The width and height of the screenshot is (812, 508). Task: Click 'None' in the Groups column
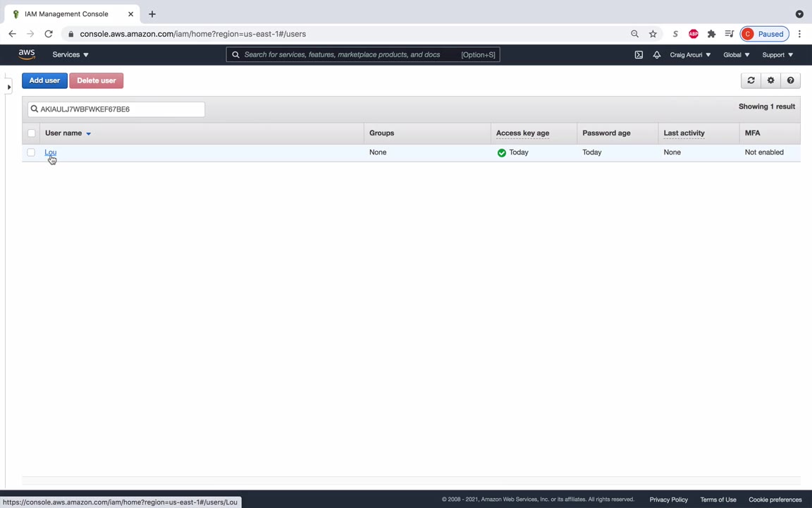tap(378, 152)
